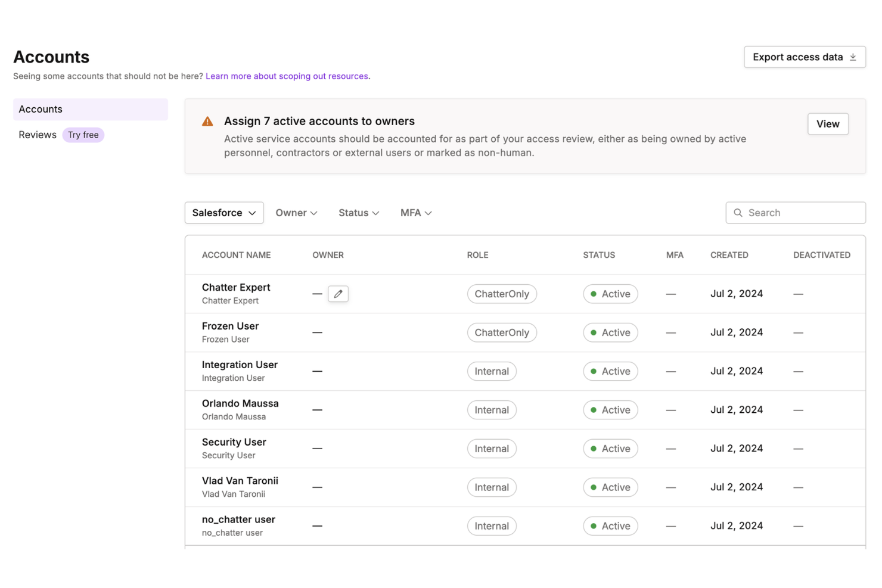Click the warning triangle icon in the banner

tap(207, 121)
